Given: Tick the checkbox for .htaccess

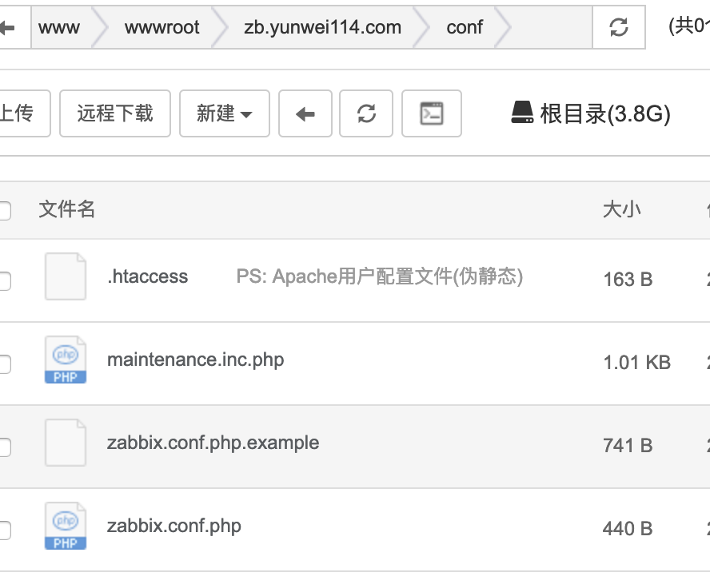Looking at the screenshot, I should pos(4,280).
